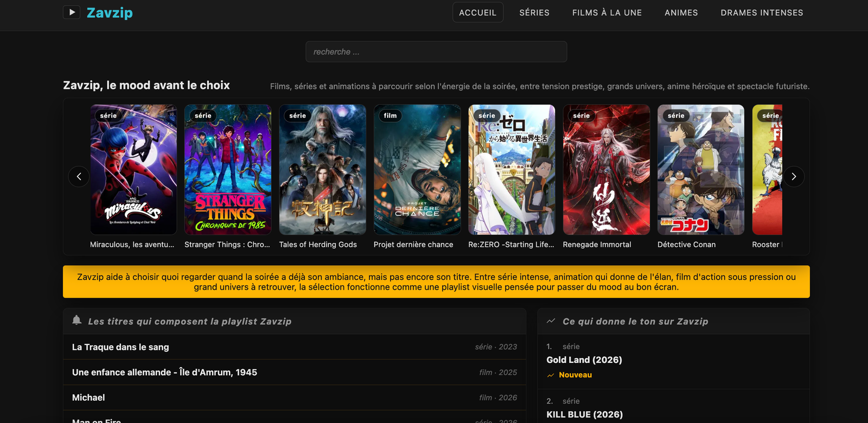The width and height of the screenshot is (868, 423).
Task: Click the yellow Zavzip description banner
Action: [436, 281]
